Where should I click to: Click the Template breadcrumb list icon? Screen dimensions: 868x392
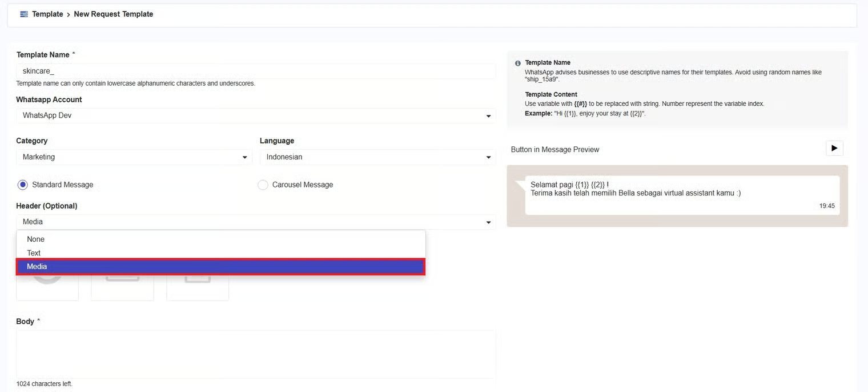coord(24,14)
